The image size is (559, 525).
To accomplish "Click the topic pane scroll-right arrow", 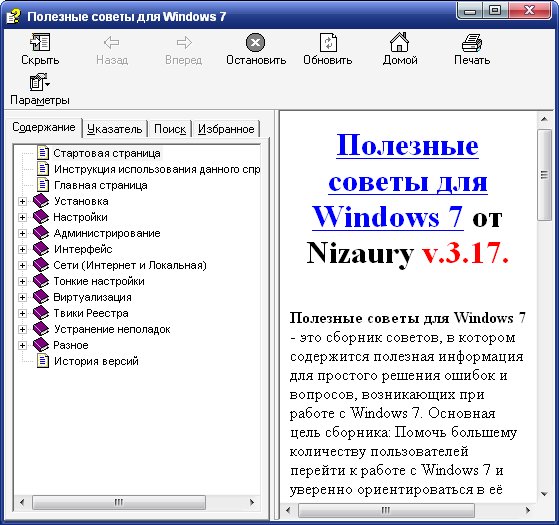I will point(528,510).
